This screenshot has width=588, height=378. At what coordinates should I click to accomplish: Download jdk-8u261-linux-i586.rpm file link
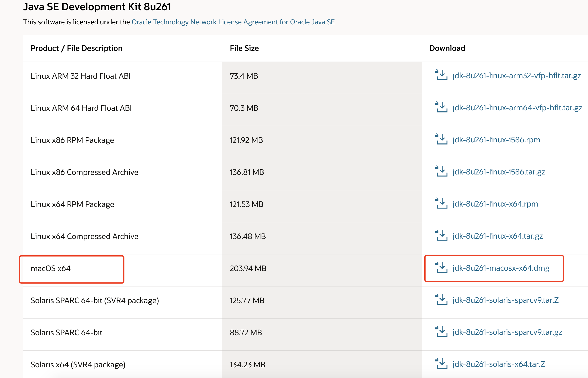[x=496, y=140]
